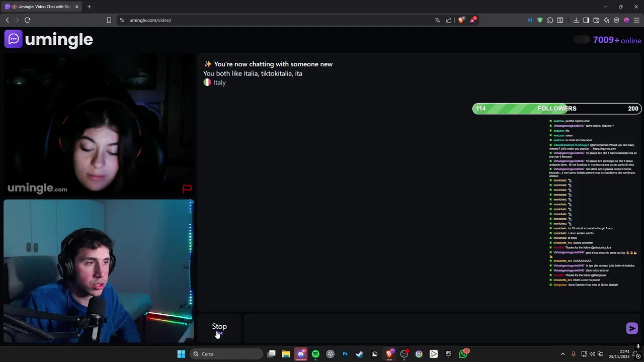
Task: Bookmark this page
Action: (x=109, y=20)
